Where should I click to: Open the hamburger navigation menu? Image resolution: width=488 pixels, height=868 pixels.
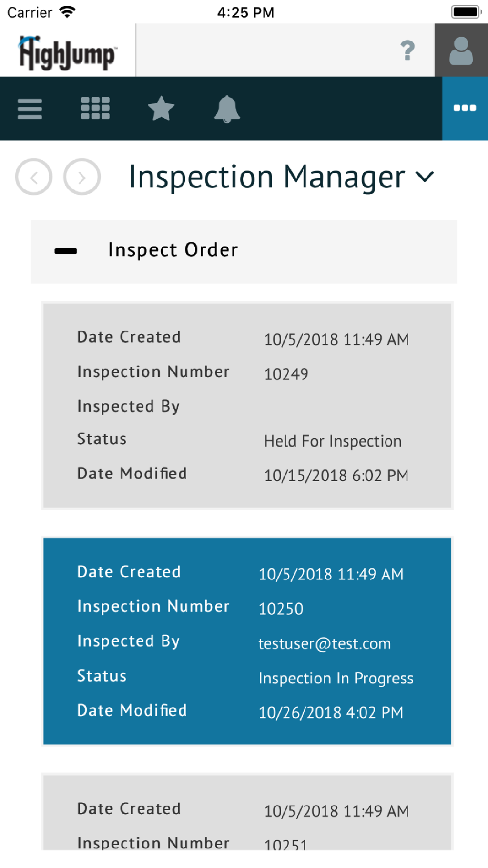[30, 109]
